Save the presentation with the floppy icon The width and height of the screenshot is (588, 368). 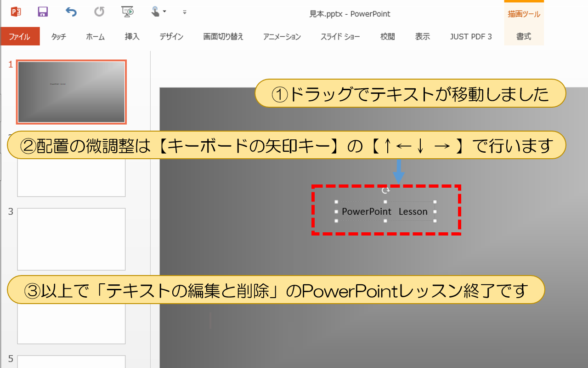(43, 12)
